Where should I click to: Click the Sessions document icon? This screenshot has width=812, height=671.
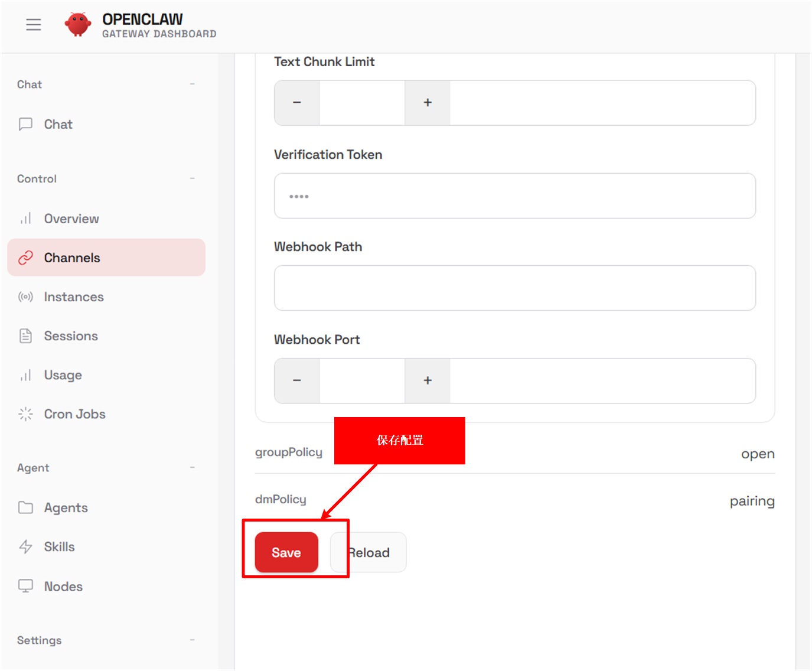coord(25,335)
